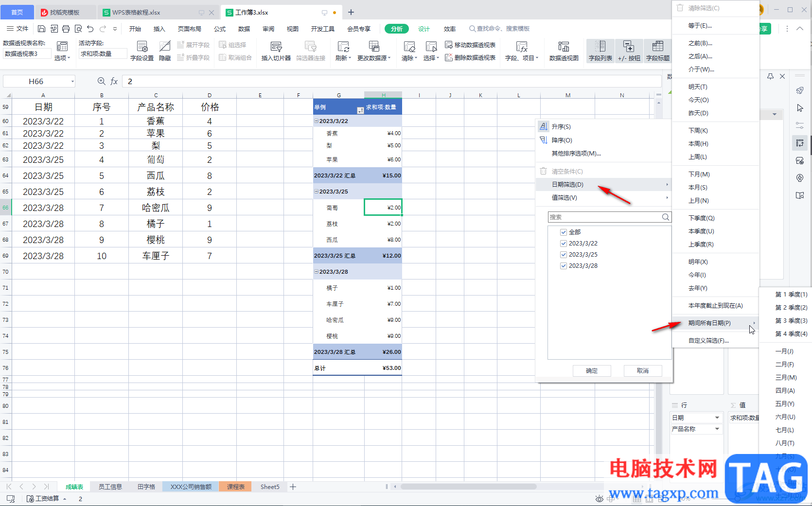The width and height of the screenshot is (812, 506).
Task: Click the PivotTable name input field
Action: click(x=27, y=53)
